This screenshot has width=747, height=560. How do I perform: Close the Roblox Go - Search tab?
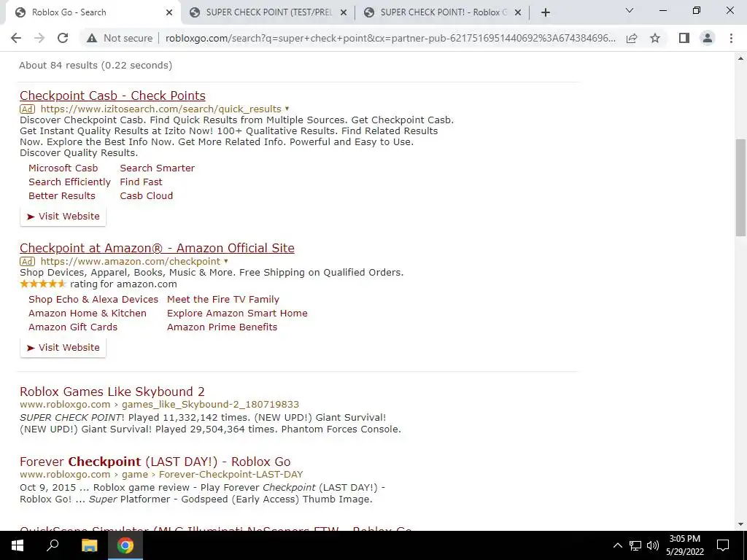(x=169, y=12)
